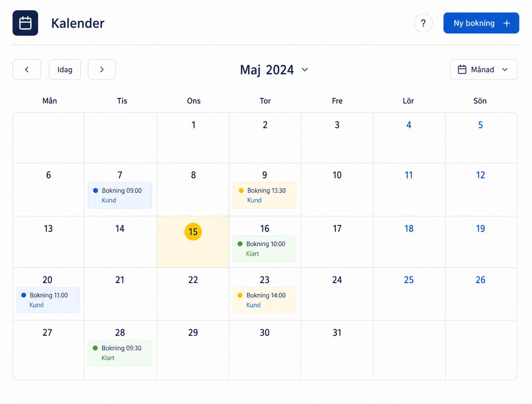Click the plus icon in Ny bokning
Screen dimensions: 532x404
point(507,23)
